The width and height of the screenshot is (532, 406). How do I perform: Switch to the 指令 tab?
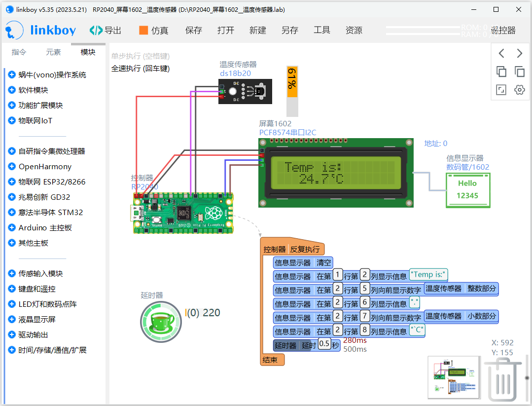click(x=19, y=52)
